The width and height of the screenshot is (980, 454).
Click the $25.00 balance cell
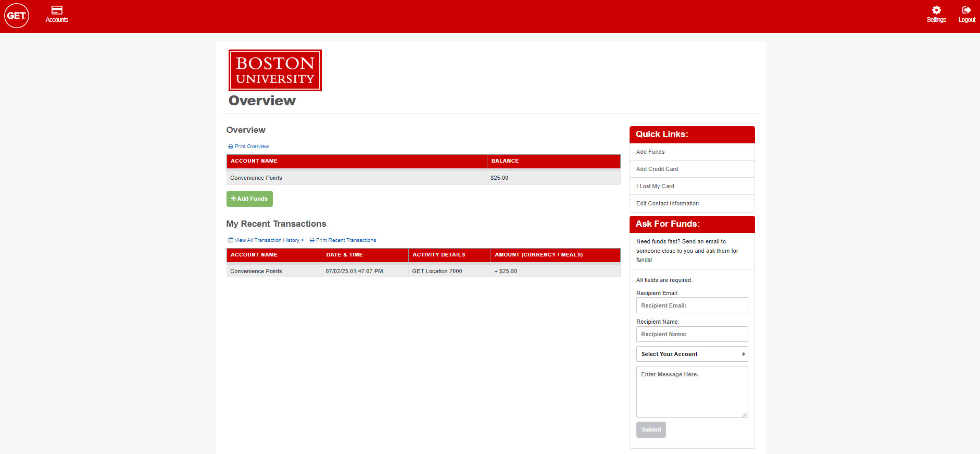tap(554, 178)
